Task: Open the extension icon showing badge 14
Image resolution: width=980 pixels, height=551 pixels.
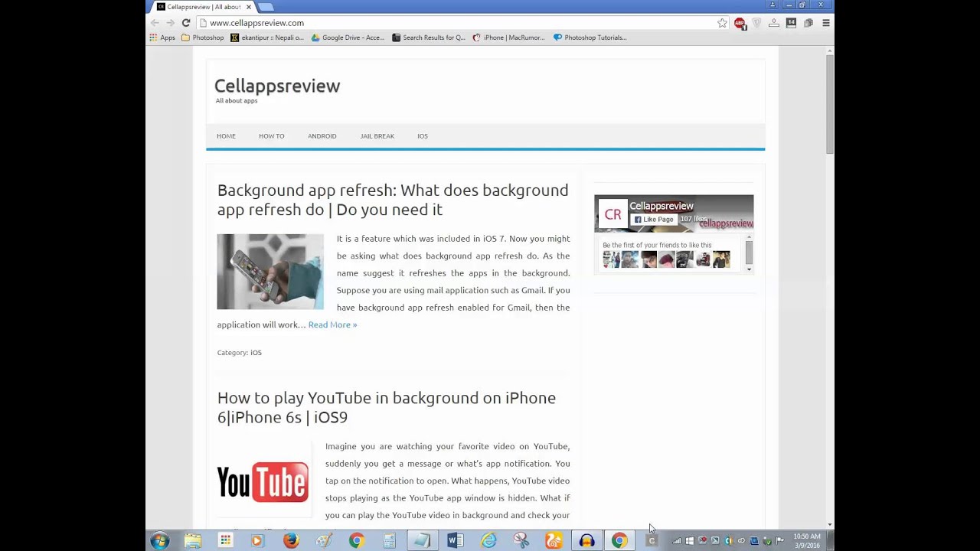Action: click(x=791, y=23)
